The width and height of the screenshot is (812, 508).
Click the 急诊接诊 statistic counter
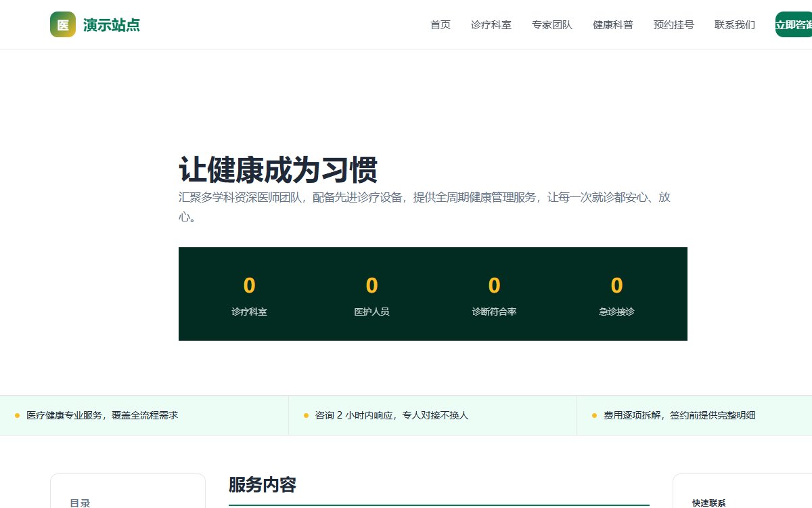(616, 295)
